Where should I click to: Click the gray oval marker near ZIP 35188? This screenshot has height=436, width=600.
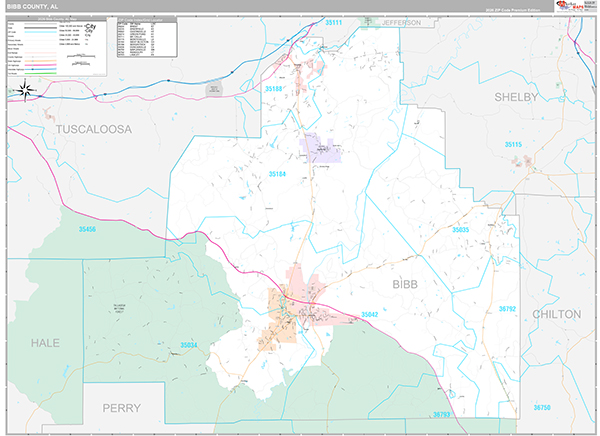[x=213, y=90]
